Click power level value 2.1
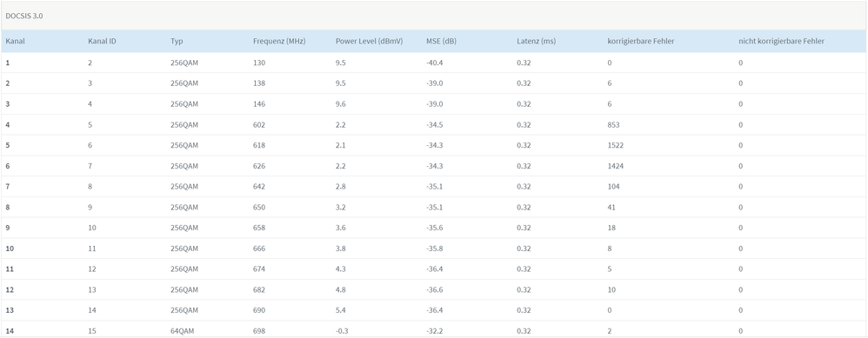 [x=340, y=145]
